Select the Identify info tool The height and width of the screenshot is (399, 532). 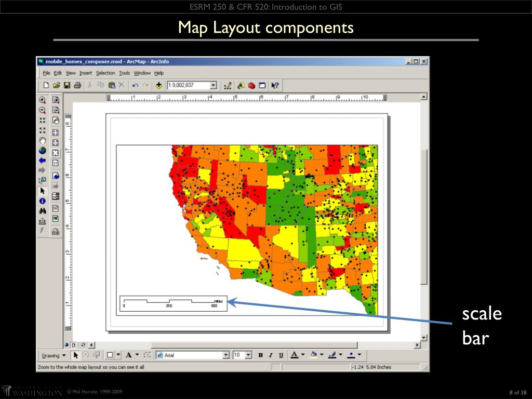[43, 201]
